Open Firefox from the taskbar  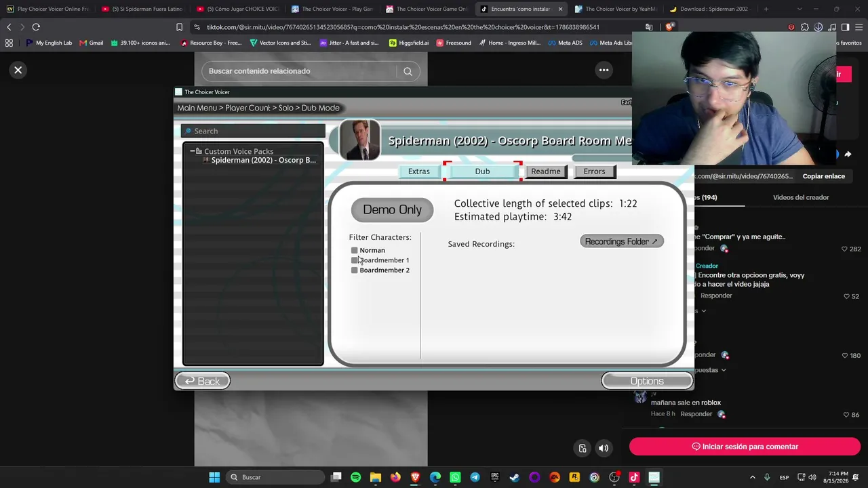395,477
